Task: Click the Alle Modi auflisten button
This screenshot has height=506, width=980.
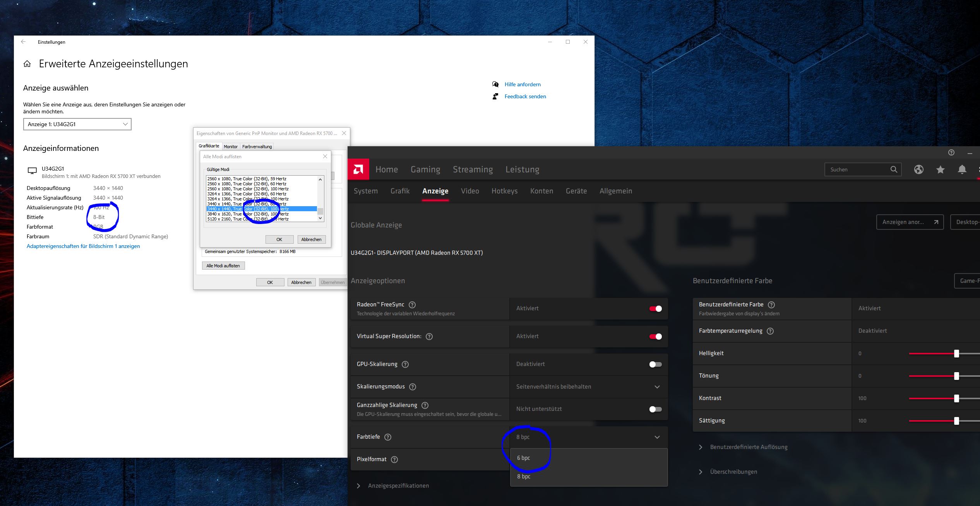Action: [223, 266]
